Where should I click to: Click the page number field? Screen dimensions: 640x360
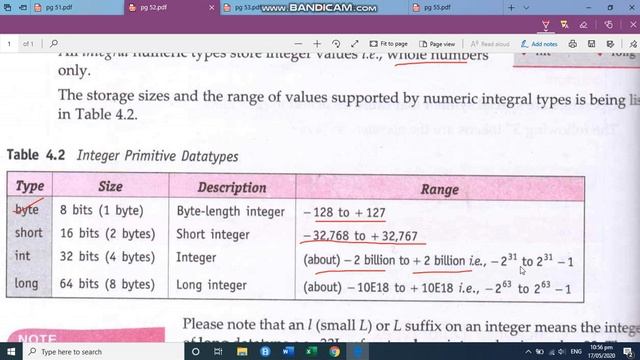click(9, 44)
